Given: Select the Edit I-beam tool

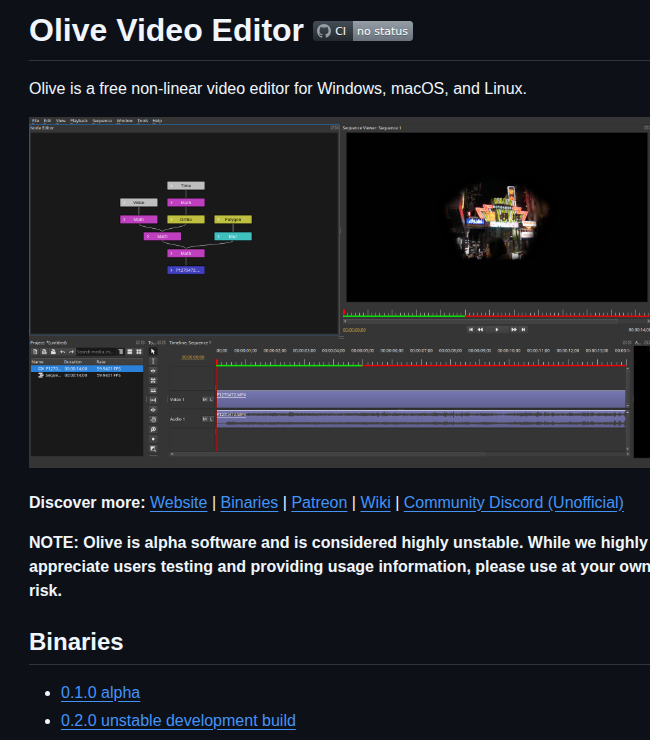Looking at the screenshot, I should click(x=152, y=361).
